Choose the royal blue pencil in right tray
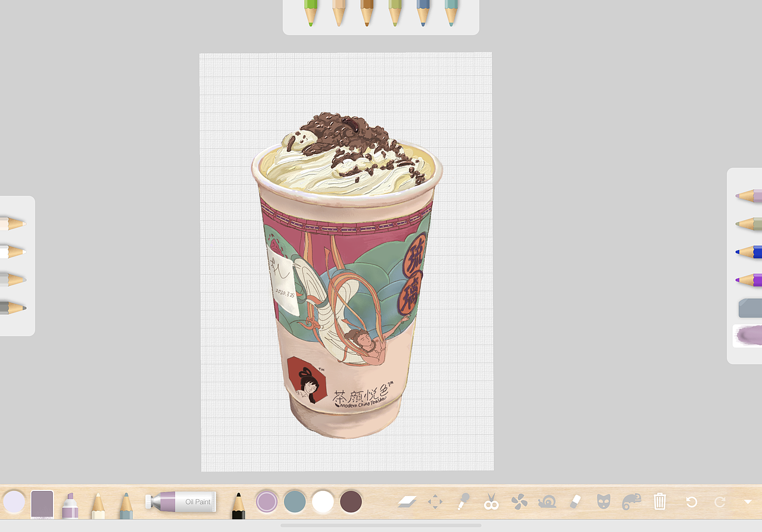Screen dimensions: 762x532 pos(749,252)
